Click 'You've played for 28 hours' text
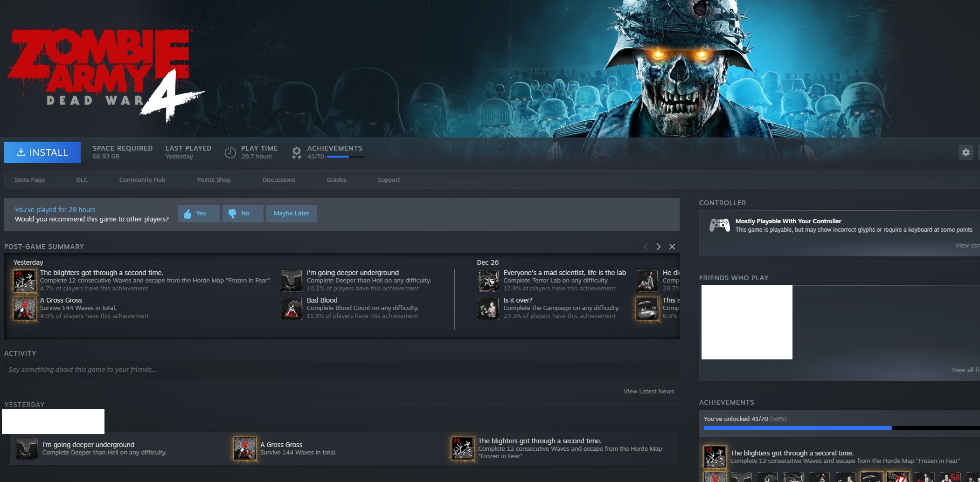Screen dimensions: 980x482 point(55,210)
